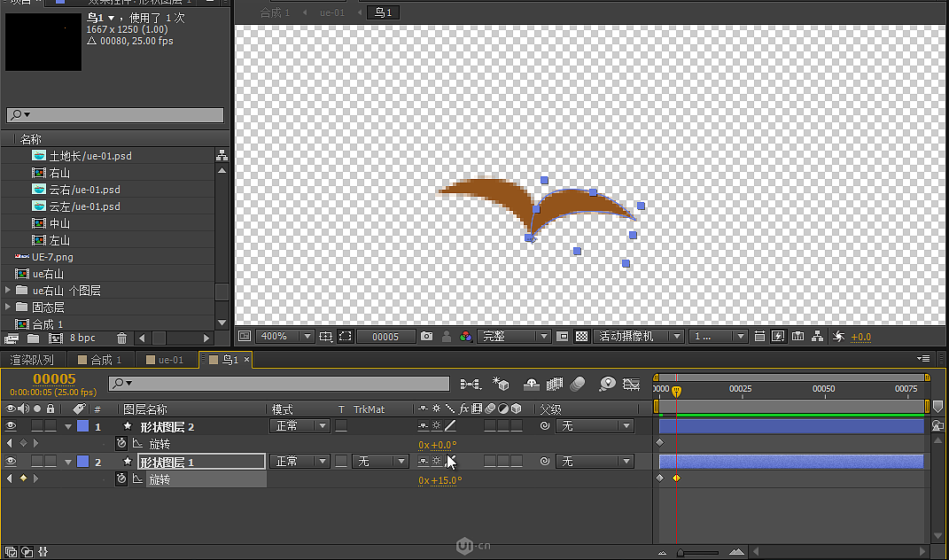Toggle preserve transparency box for 形状图层 2
Screen dimensions: 949x560
341,426
